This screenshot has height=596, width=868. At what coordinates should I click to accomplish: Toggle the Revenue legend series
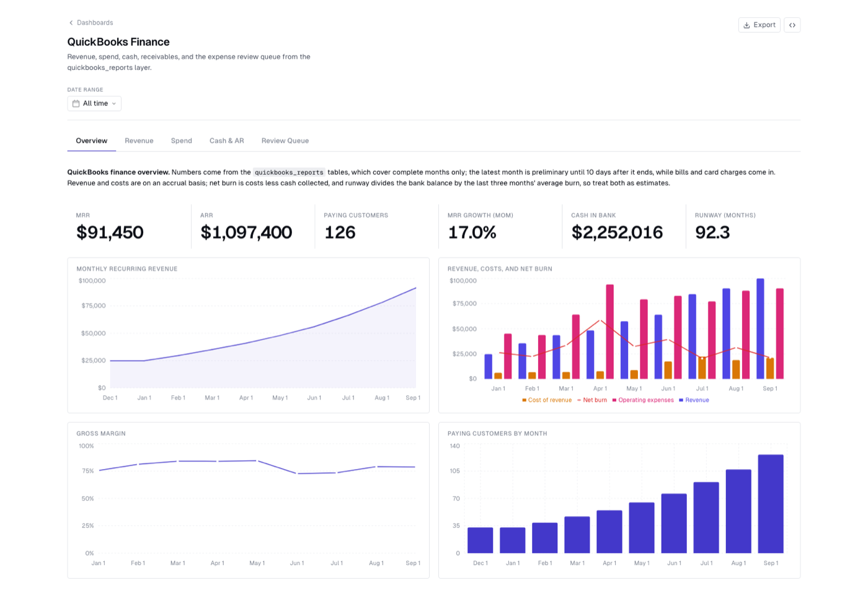694,400
